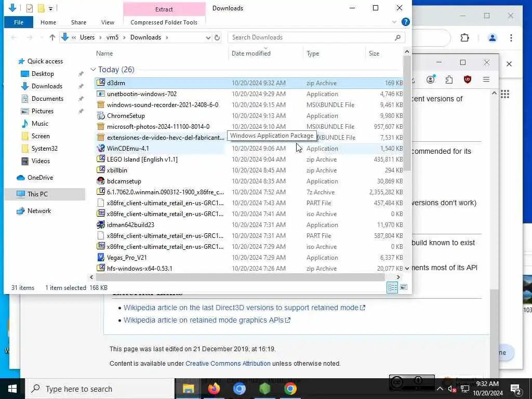532x399 pixels.
Task: Select the unetbootin-windows-702 application icon
Action: (x=100, y=94)
